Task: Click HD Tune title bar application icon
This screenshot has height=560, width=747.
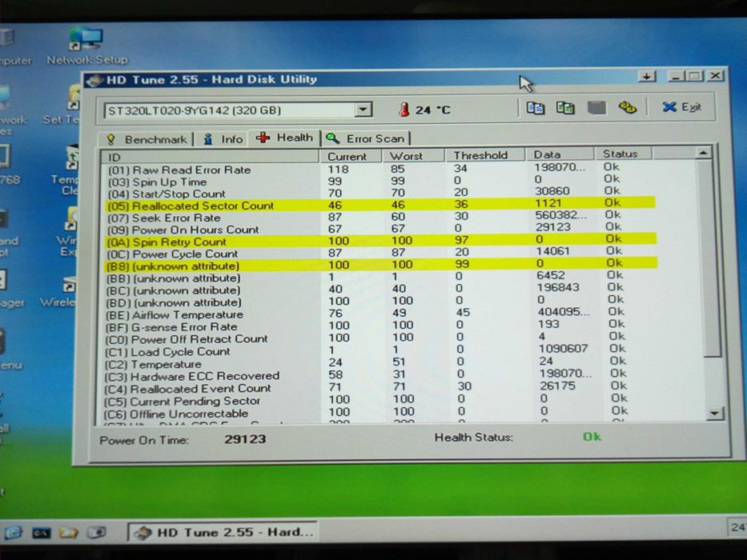Action: [x=94, y=81]
